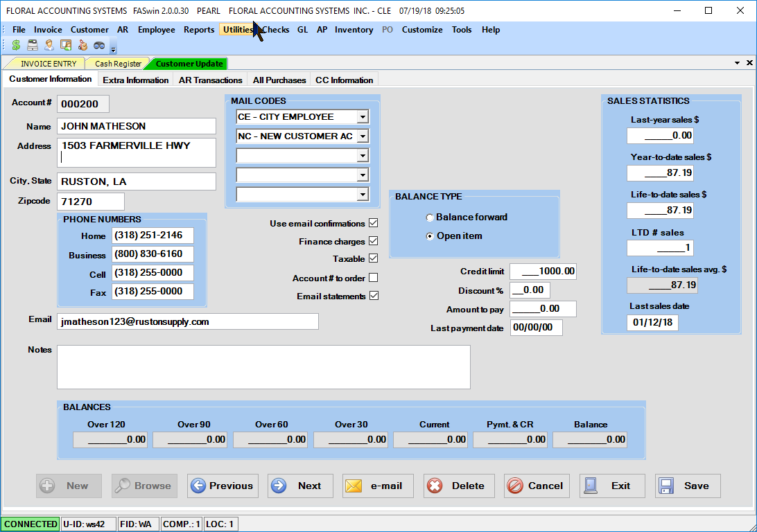Click the Credit limit field
The image size is (757, 532).
[543, 272]
